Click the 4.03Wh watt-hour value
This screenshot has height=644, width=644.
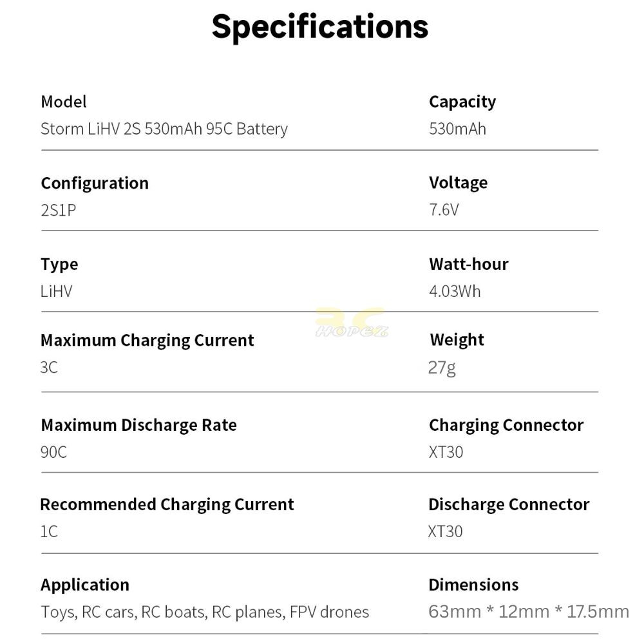pos(455,291)
